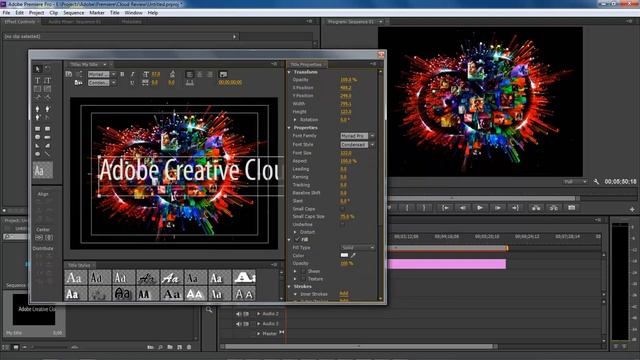
Task: Select the Wedge shape tool
Action: [38, 145]
